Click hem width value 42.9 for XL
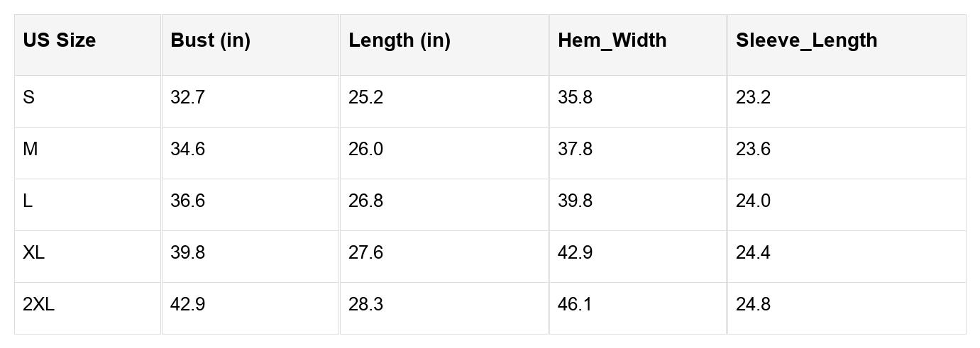 [x=575, y=253]
